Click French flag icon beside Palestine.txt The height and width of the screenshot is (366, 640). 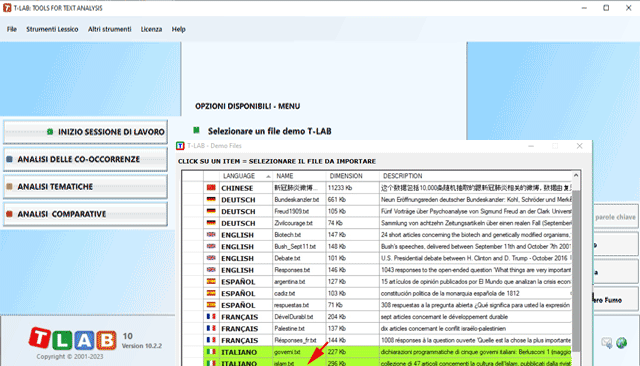pyautogui.click(x=211, y=328)
